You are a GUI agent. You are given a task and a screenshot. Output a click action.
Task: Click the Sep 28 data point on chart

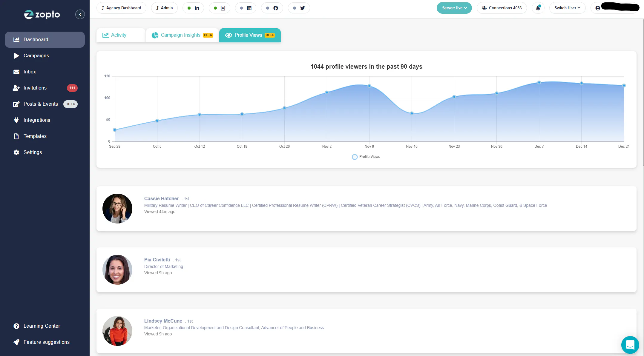click(115, 130)
